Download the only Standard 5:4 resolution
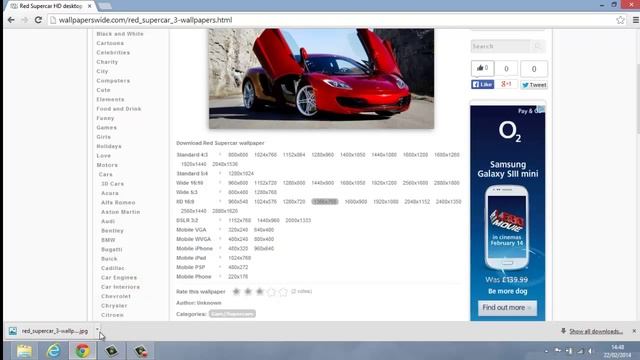640x360 pixels. click(241, 174)
